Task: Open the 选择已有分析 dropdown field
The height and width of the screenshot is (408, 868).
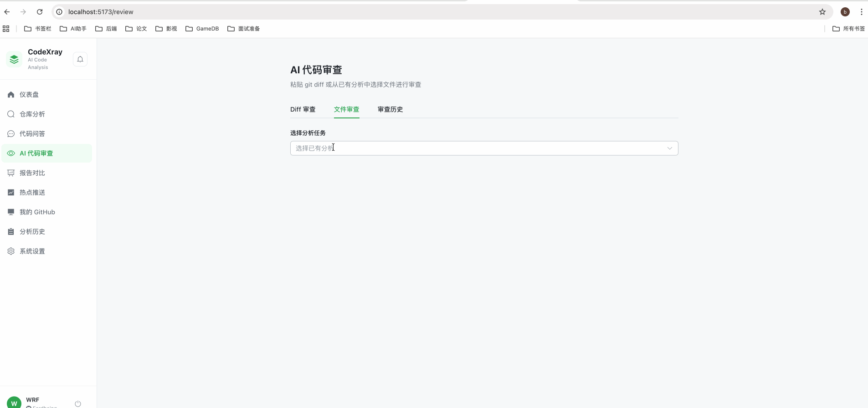Action: 484,148
